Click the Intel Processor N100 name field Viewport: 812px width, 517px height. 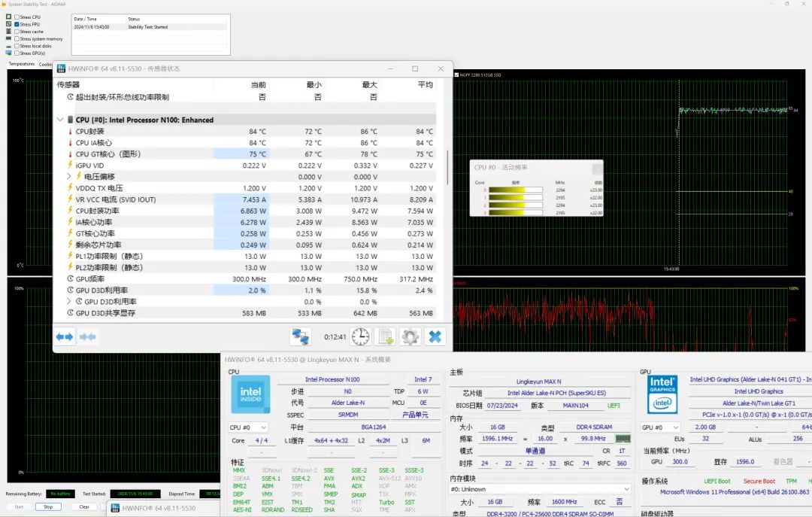click(x=332, y=379)
